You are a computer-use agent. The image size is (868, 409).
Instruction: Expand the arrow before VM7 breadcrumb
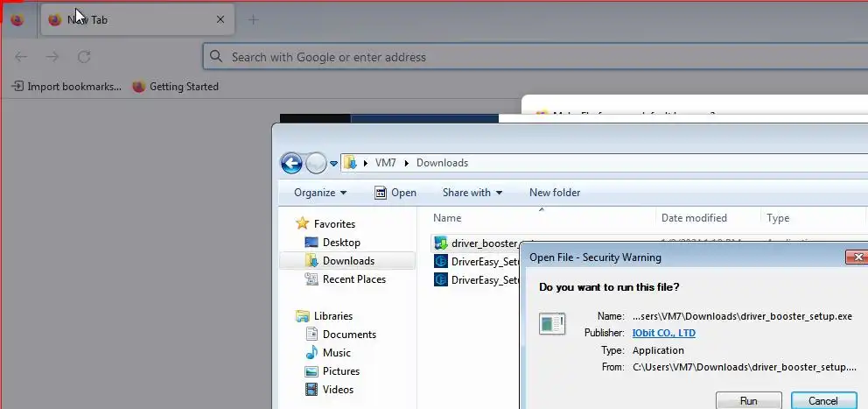[366, 163]
